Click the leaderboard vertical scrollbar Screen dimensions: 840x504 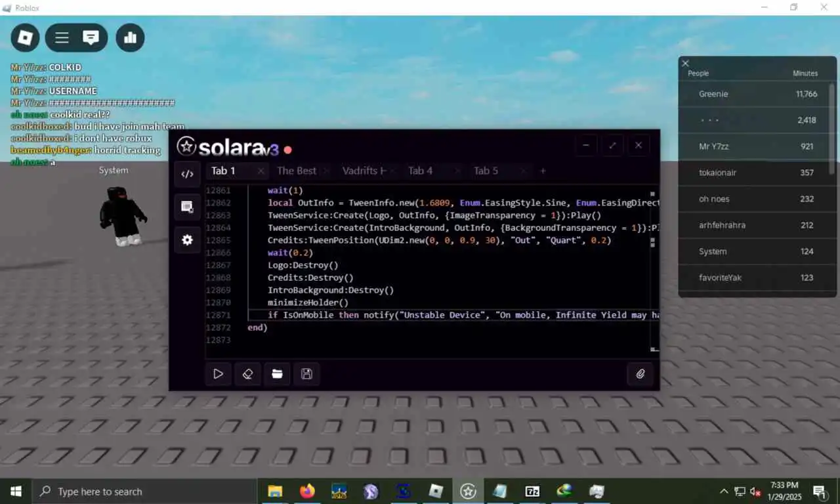832,128
